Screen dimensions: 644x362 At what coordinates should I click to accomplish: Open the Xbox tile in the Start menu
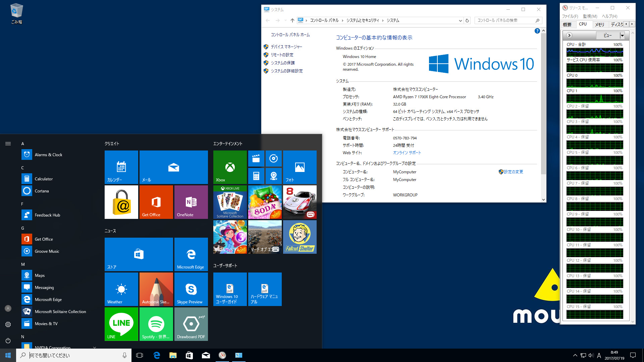[x=229, y=167]
